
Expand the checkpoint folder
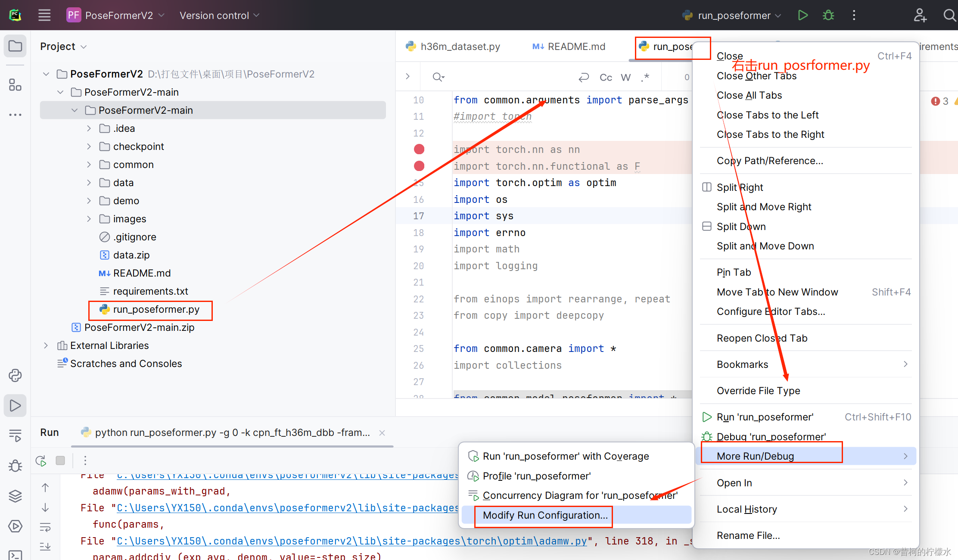click(89, 146)
